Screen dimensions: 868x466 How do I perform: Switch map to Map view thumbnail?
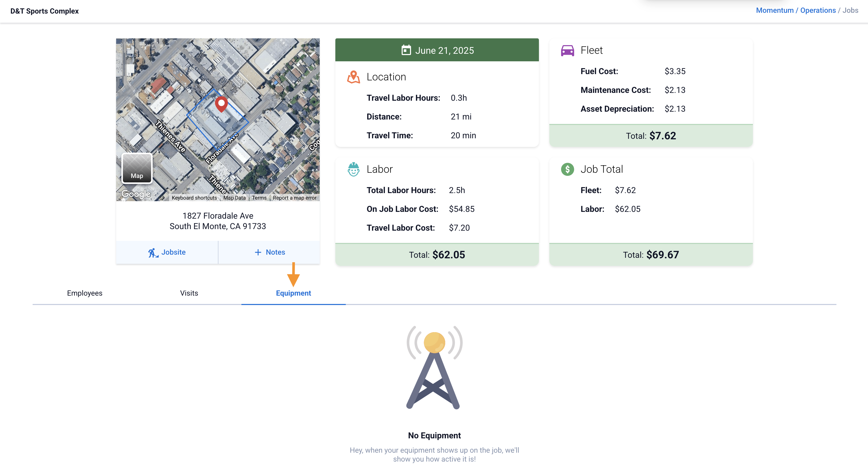(x=137, y=168)
